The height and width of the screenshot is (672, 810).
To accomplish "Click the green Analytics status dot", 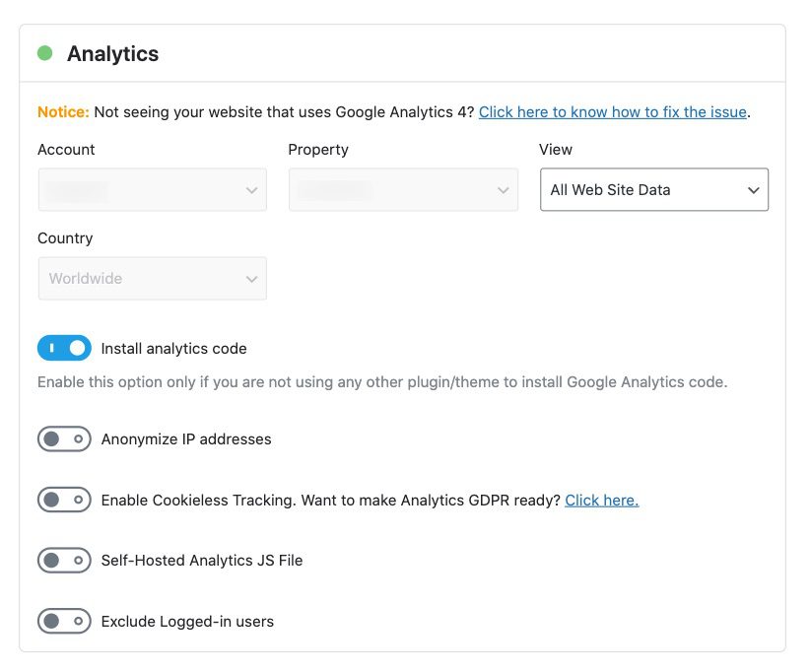I will tap(44, 53).
